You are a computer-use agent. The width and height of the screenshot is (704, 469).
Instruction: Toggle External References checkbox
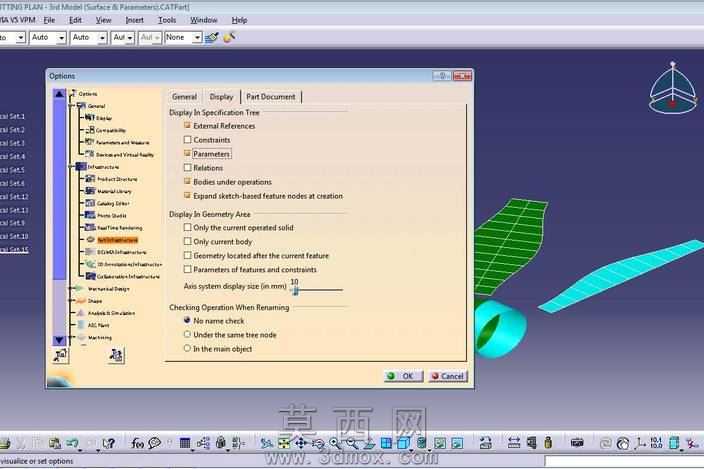[188, 126]
